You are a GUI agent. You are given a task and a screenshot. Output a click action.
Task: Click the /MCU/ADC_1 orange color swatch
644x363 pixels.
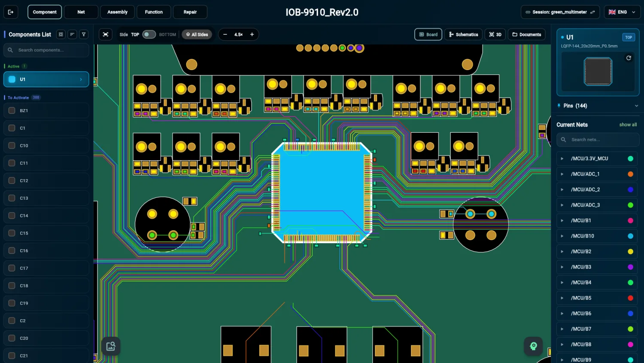click(x=630, y=174)
